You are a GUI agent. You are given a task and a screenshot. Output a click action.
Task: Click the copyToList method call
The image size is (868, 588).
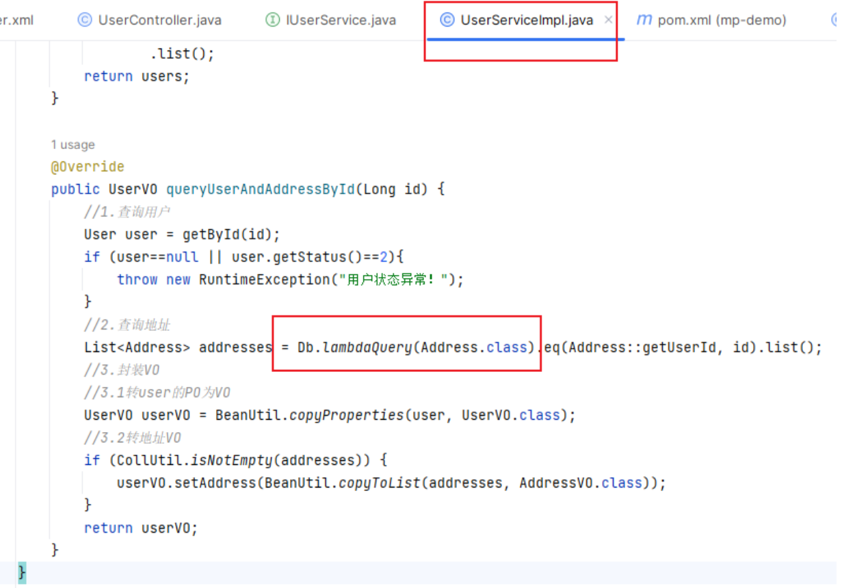(380, 483)
